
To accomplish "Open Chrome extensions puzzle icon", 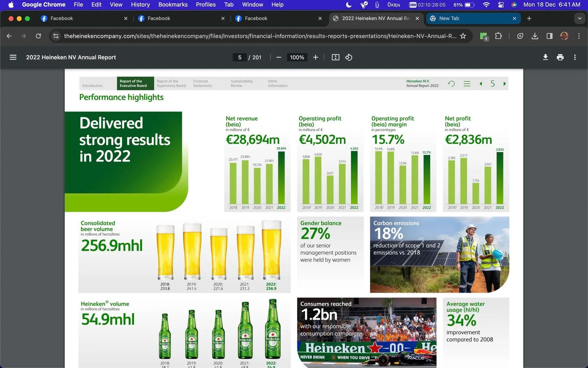I will (x=498, y=36).
